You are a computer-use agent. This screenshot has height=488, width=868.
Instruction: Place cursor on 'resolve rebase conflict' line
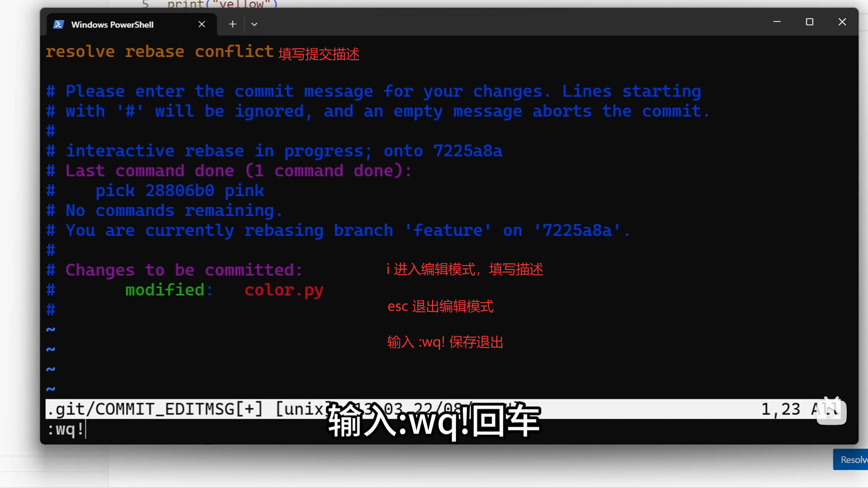pos(160,52)
